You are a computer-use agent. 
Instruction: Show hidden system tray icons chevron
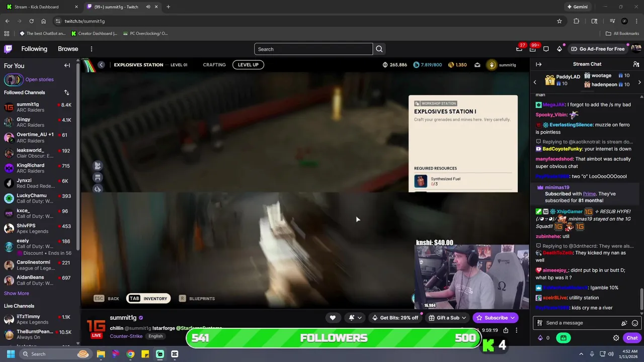581,354
